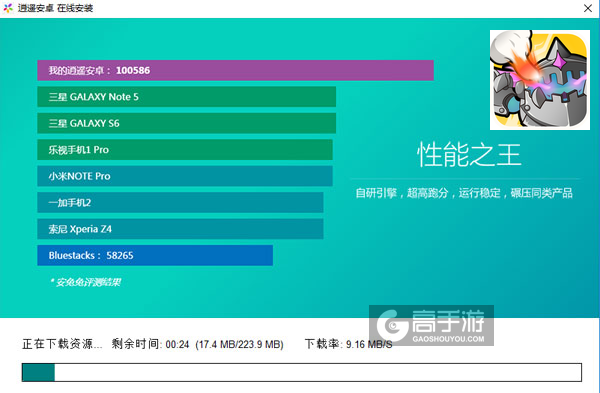Select the 一加手机2 benchmark bar
600x393 pixels.
tap(180, 202)
